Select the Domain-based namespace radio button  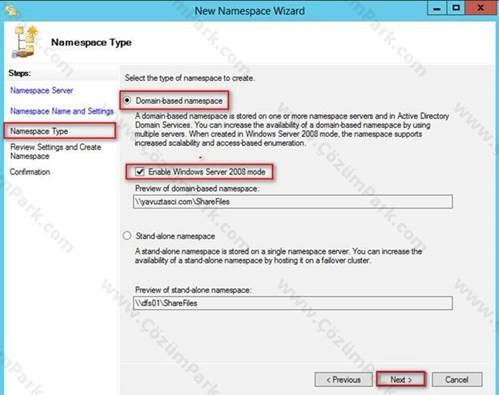pyautogui.click(x=127, y=100)
